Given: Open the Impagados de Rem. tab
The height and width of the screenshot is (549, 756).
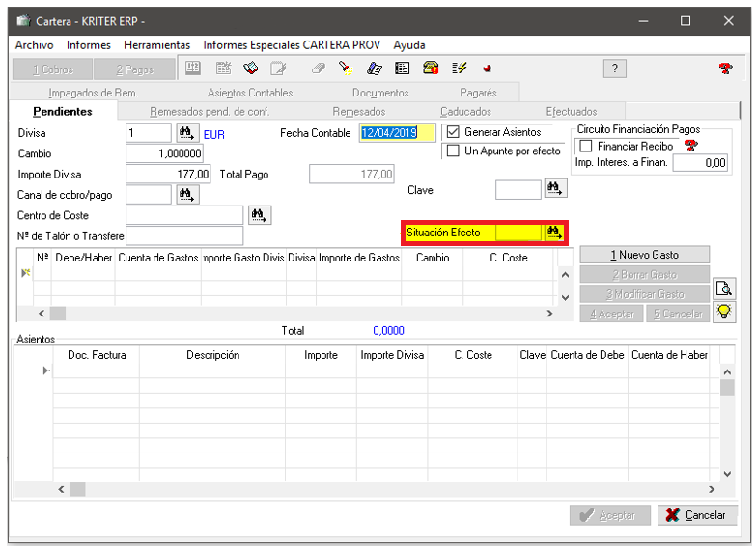Looking at the screenshot, I should click(93, 93).
